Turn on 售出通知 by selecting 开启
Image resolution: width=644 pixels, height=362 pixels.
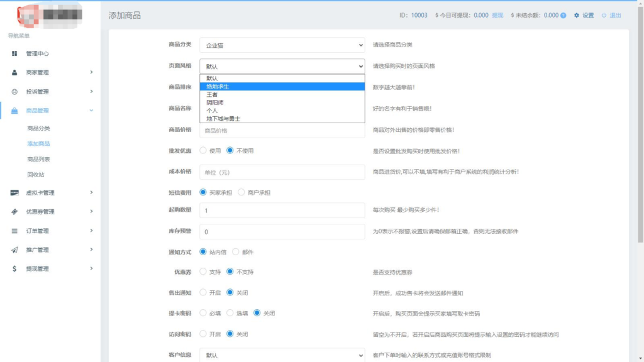204,292
